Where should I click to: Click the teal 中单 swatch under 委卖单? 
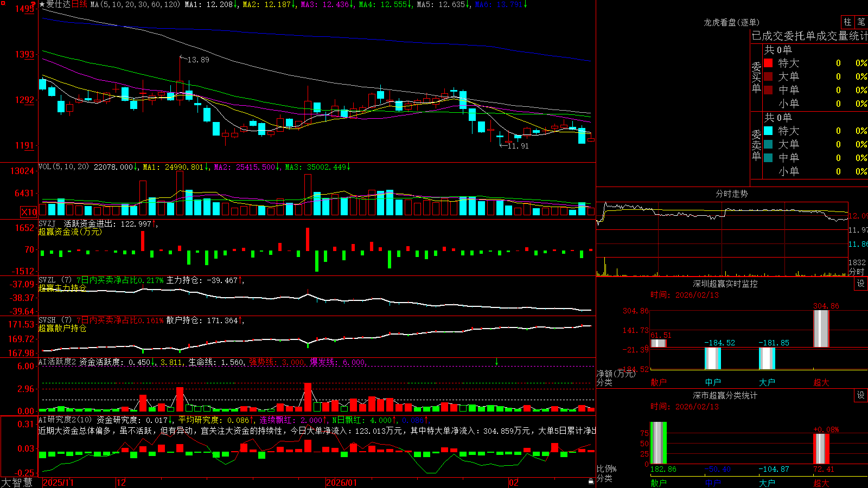pos(768,158)
